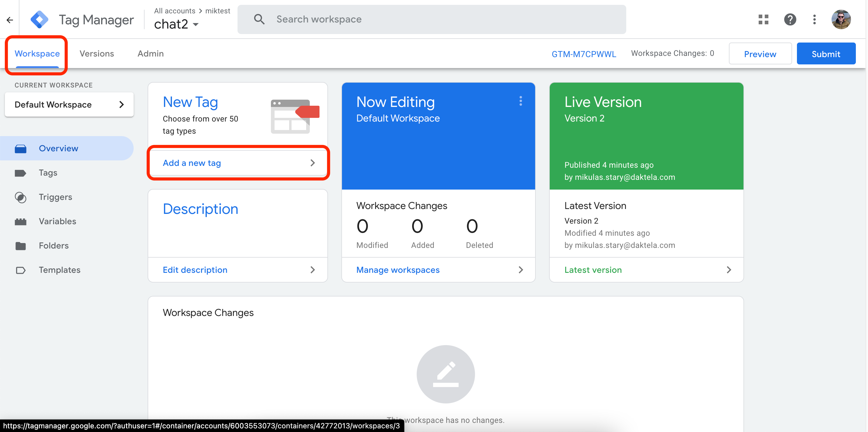The image size is (868, 432).
Task: Open Tags in the sidebar
Action: click(48, 173)
